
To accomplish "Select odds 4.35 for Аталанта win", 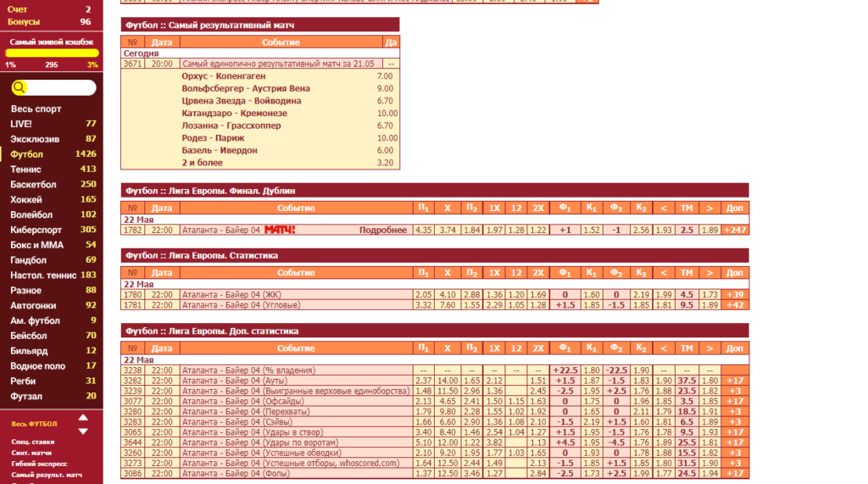I will [424, 230].
